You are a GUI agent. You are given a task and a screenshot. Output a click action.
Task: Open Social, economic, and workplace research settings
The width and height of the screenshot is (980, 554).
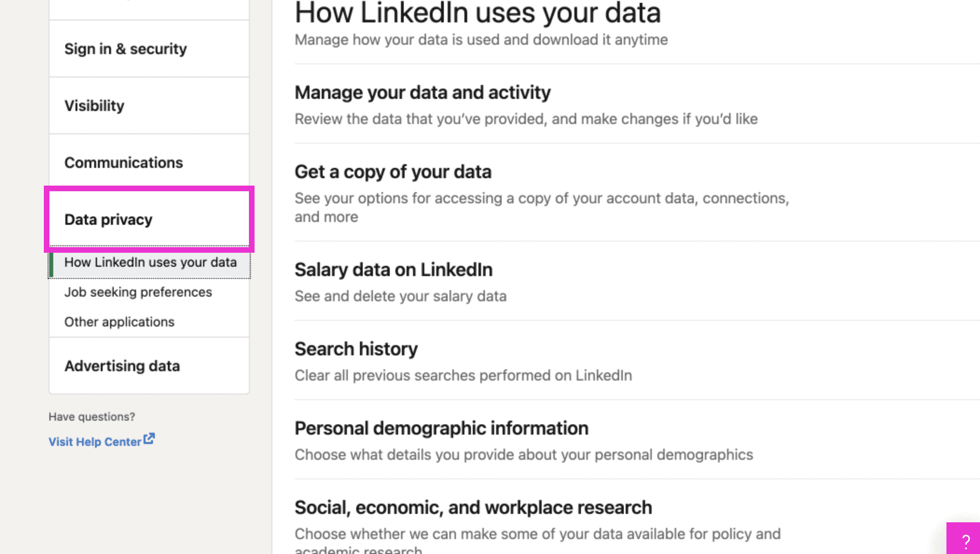click(x=473, y=507)
